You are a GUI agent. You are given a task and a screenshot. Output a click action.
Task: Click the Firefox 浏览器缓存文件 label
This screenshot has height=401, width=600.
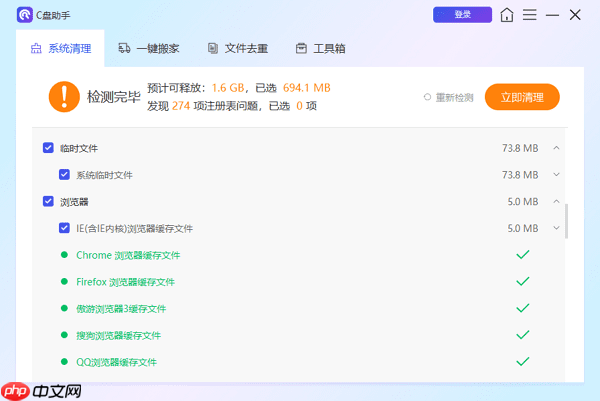(126, 282)
